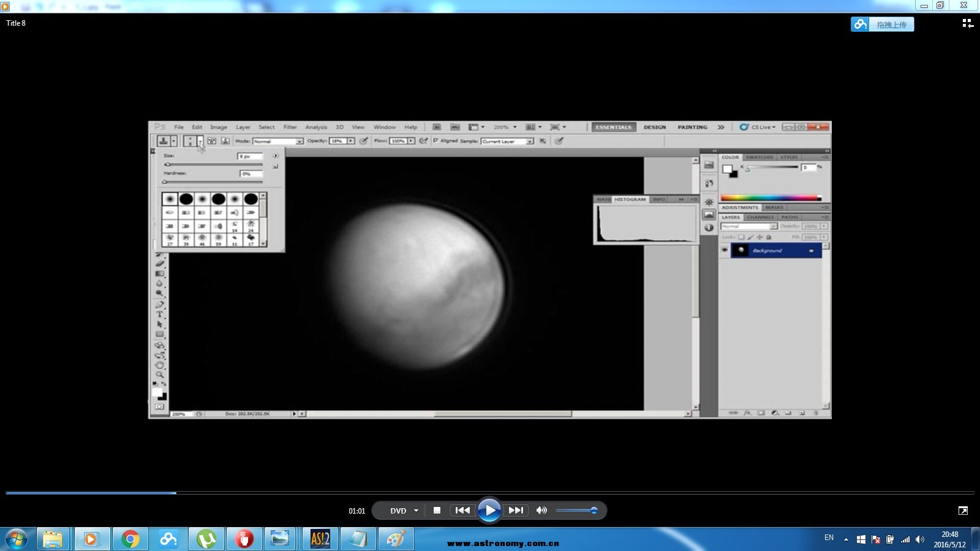Collapse the brush preset picker dropdown arrow
The image size is (980, 551).
pyautogui.click(x=200, y=141)
